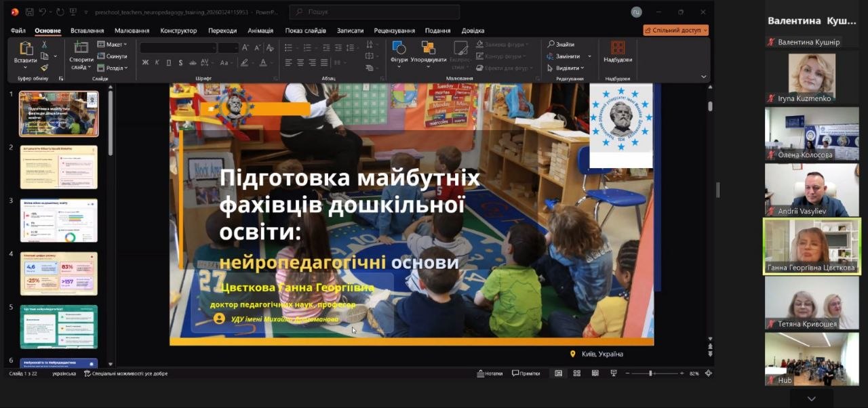The width and height of the screenshot is (868, 408).
Task: Click the zoom slider in status bar
Action: [650, 373]
